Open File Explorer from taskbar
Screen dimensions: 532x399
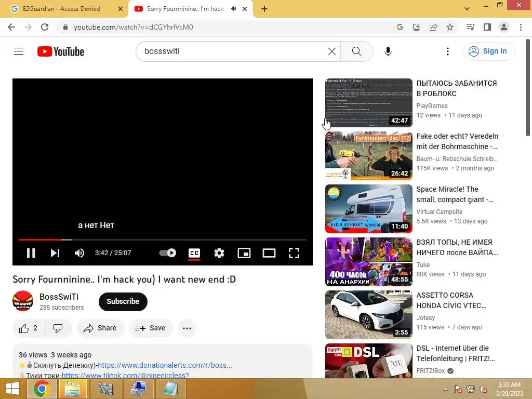click(x=73, y=389)
